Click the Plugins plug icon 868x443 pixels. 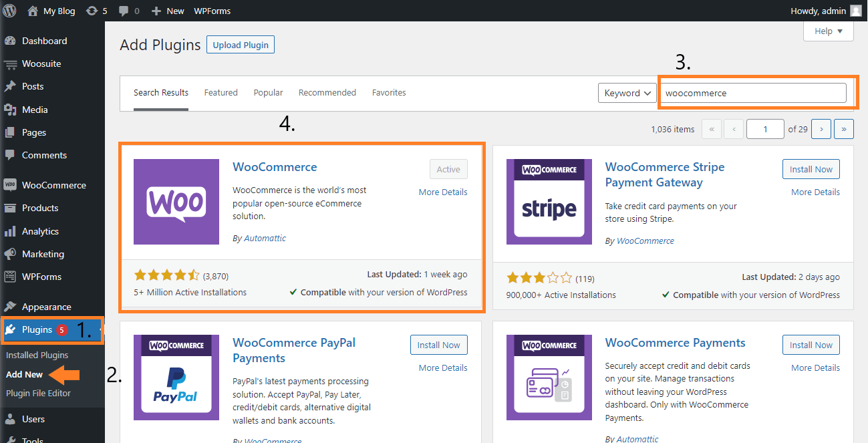[10, 330]
